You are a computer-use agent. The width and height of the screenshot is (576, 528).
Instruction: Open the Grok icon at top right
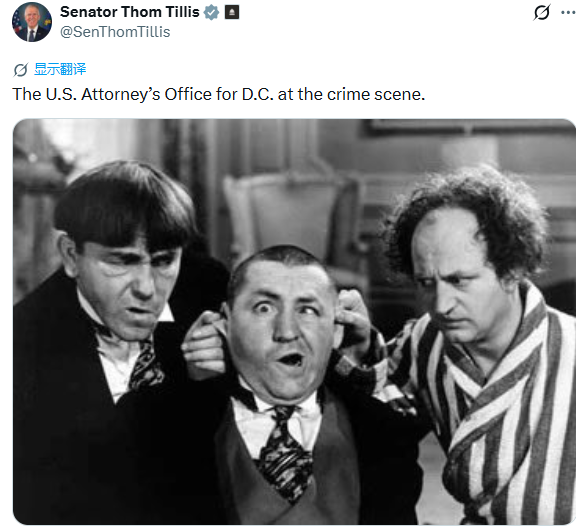click(542, 12)
